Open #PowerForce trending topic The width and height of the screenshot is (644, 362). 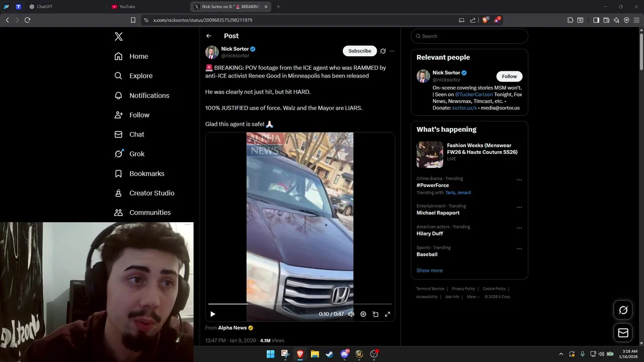click(x=433, y=186)
